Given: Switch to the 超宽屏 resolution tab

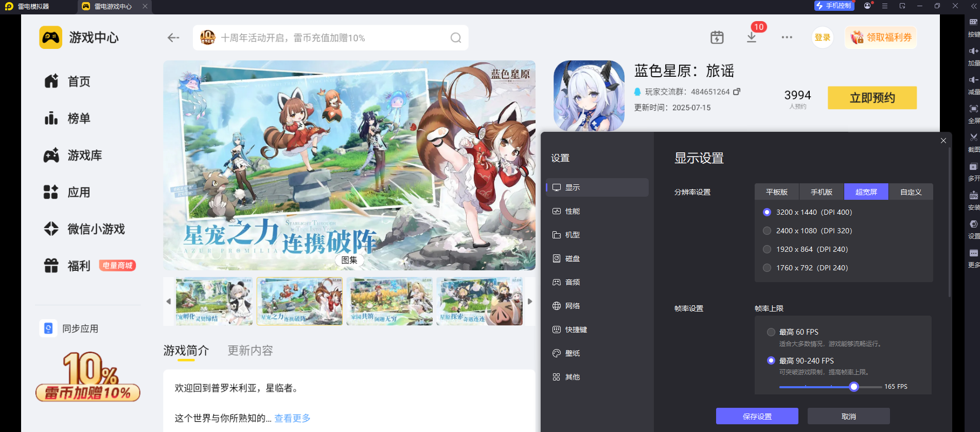Looking at the screenshot, I should [866, 192].
